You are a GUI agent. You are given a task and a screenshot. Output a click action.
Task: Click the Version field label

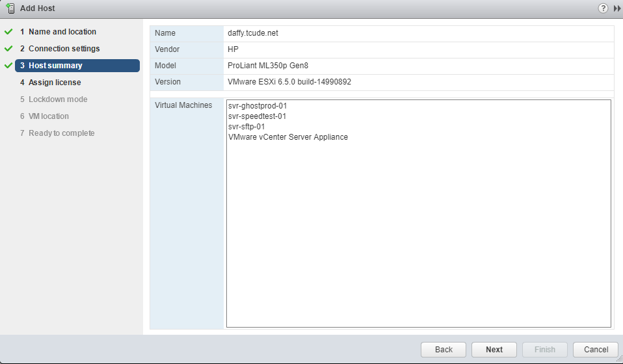coord(168,82)
